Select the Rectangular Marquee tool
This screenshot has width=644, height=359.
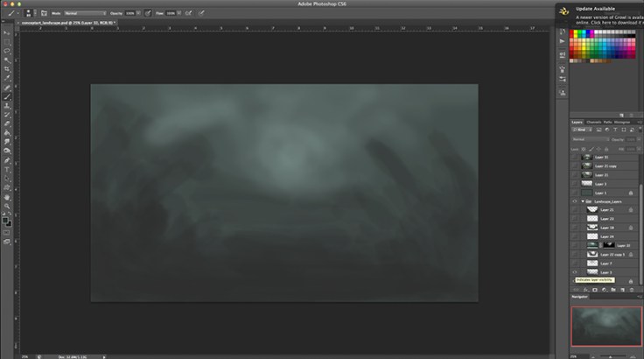[7, 42]
